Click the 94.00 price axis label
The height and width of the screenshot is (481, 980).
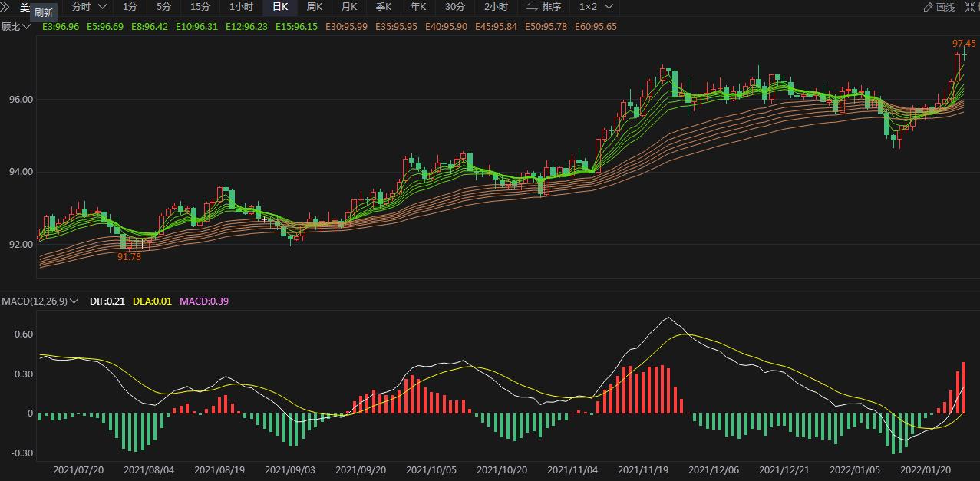tap(21, 172)
